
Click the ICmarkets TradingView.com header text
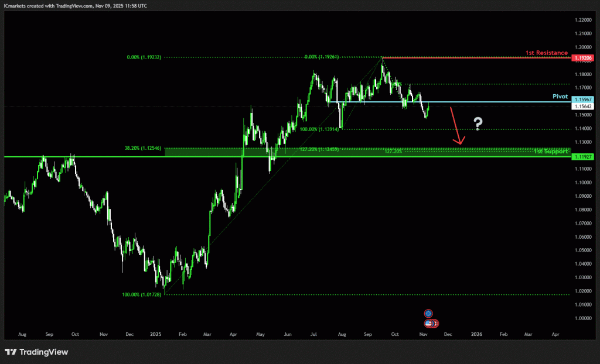[76, 5]
